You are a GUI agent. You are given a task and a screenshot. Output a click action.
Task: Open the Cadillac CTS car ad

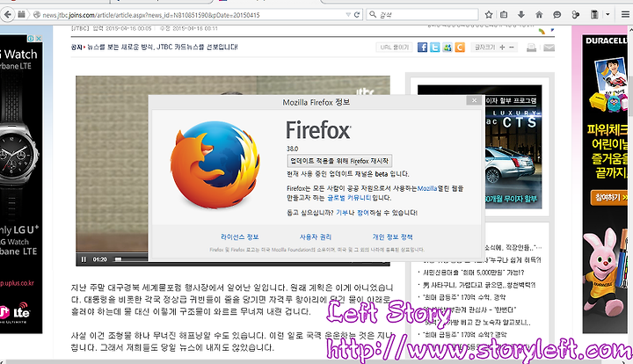pos(513,146)
